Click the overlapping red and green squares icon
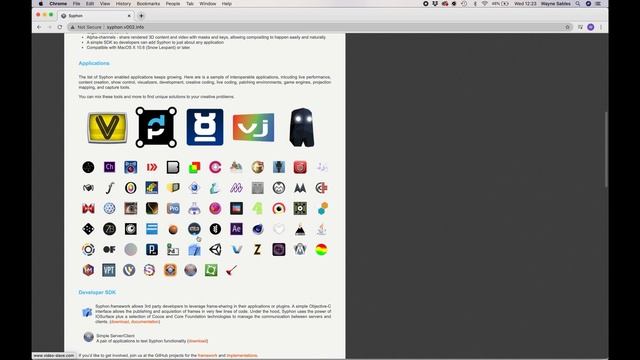 coord(194,167)
